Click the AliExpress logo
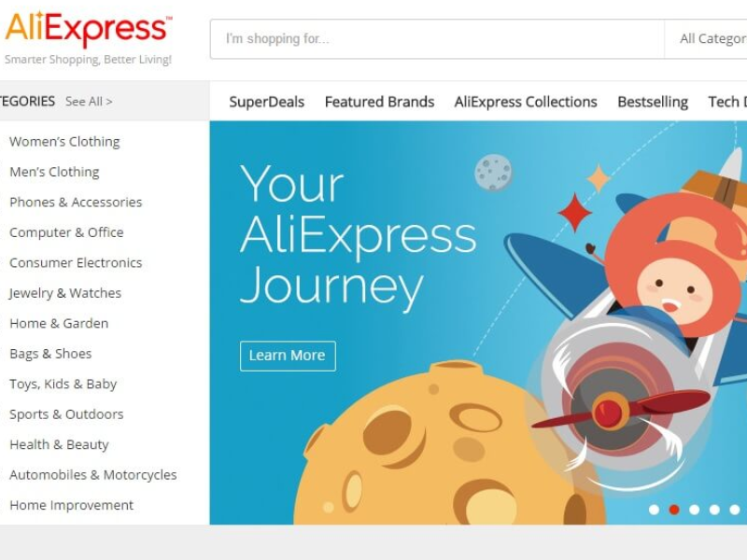This screenshot has width=747, height=560. pos(89,30)
